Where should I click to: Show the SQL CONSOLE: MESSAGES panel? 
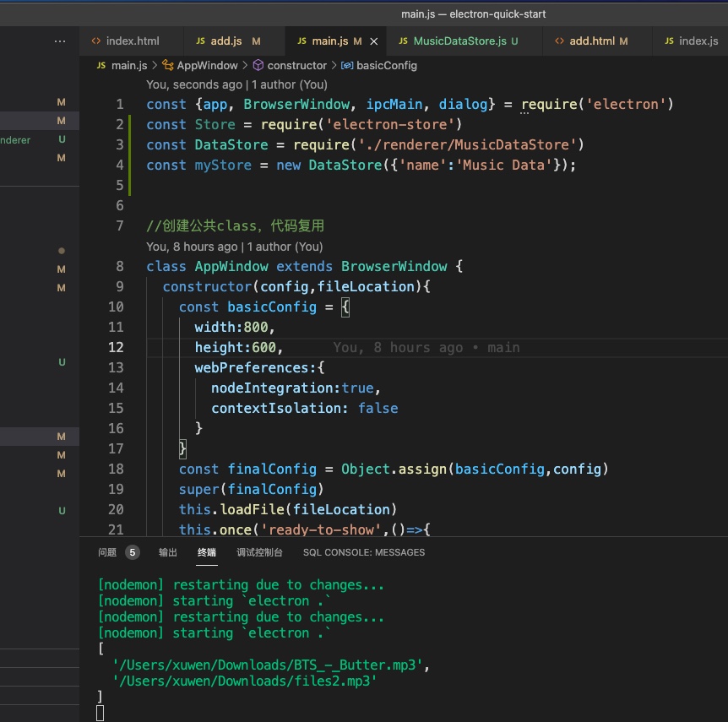tap(364, 552)
